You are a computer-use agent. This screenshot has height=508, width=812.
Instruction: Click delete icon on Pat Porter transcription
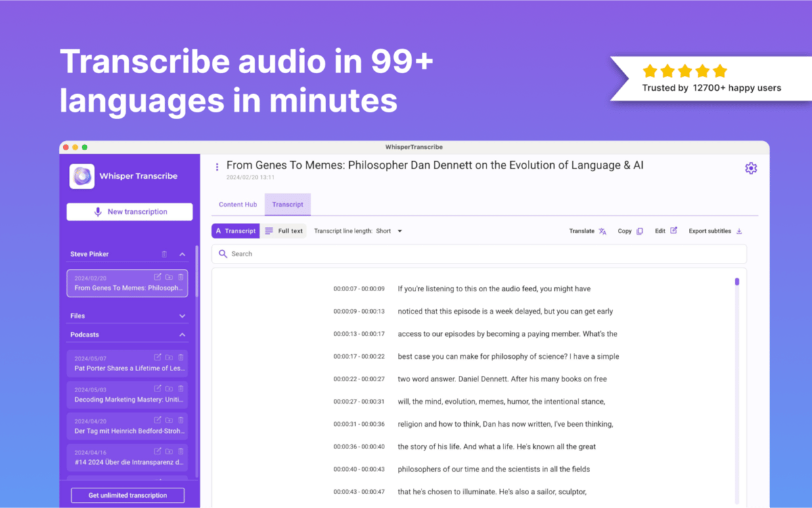pyautogui.click(x=181, y=357)
